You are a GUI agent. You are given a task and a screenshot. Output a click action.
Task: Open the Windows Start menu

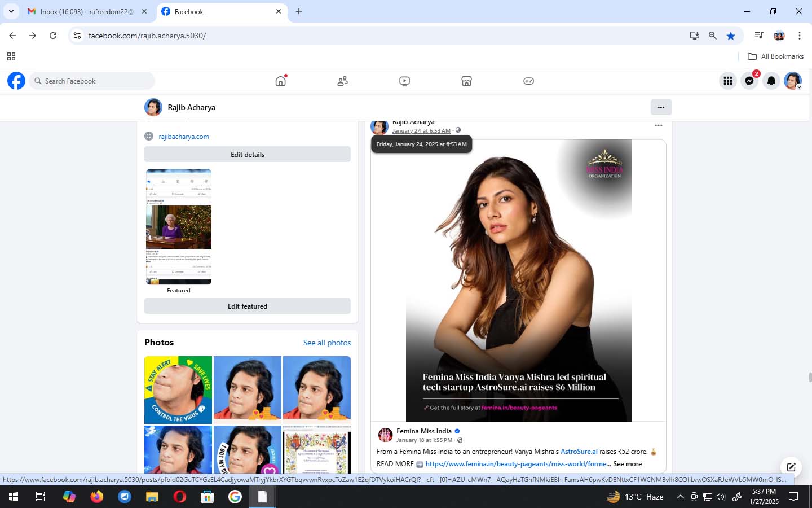point(13,497)
